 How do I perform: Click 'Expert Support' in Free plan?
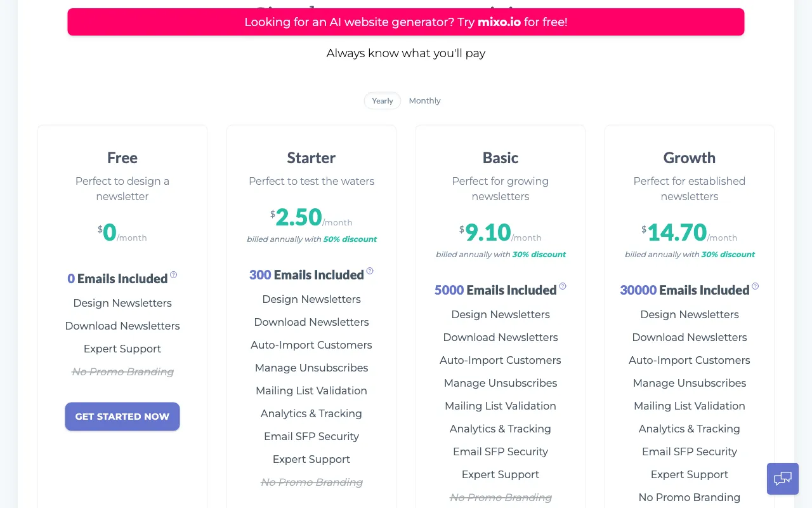point(122,349)
